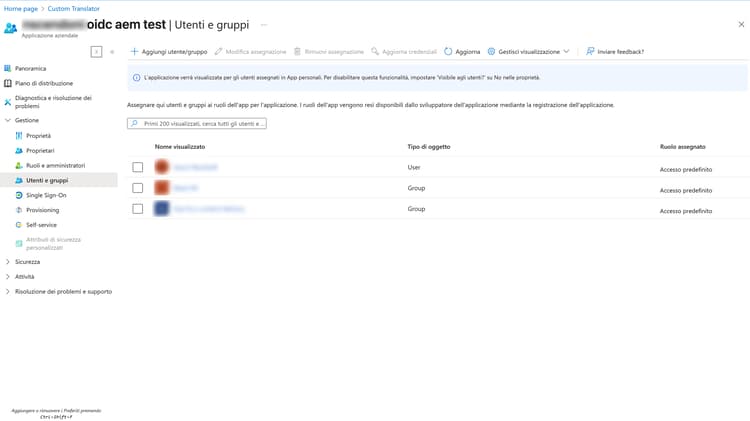Screen dimensions: 750x421
Task: Open Diagnostica e risoluzione dei problemi icon
Action: click(x=8, y=102)
